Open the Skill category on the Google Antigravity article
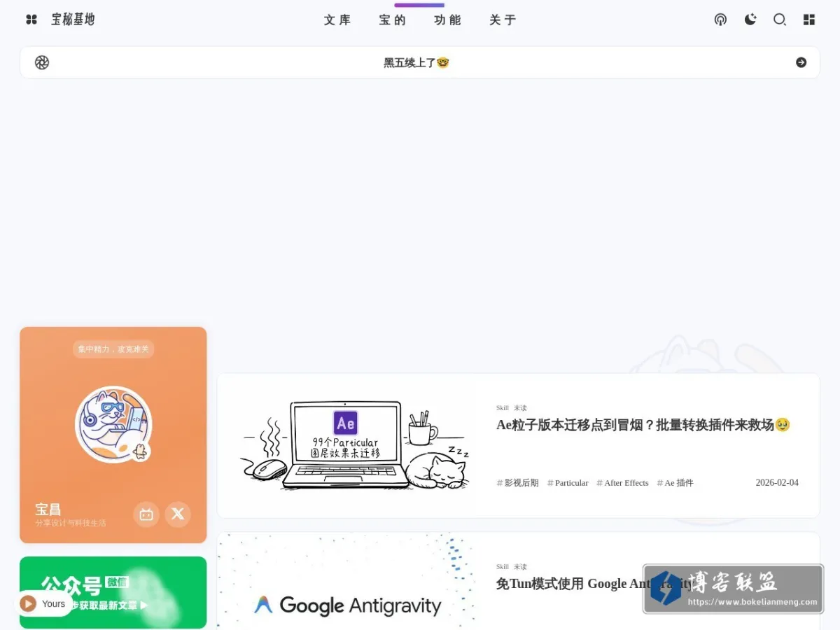This screenshot has height=630, width=840. (x=503, y=567)
